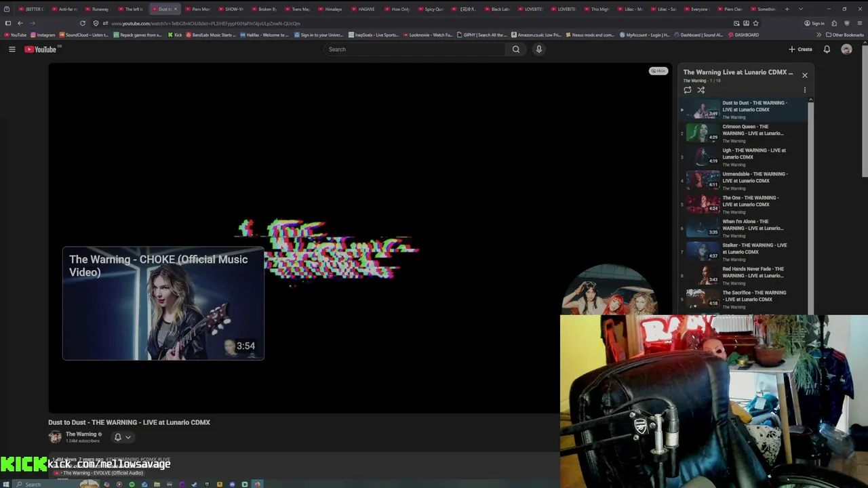Select Stalker playlist entry

coord(744,251)
